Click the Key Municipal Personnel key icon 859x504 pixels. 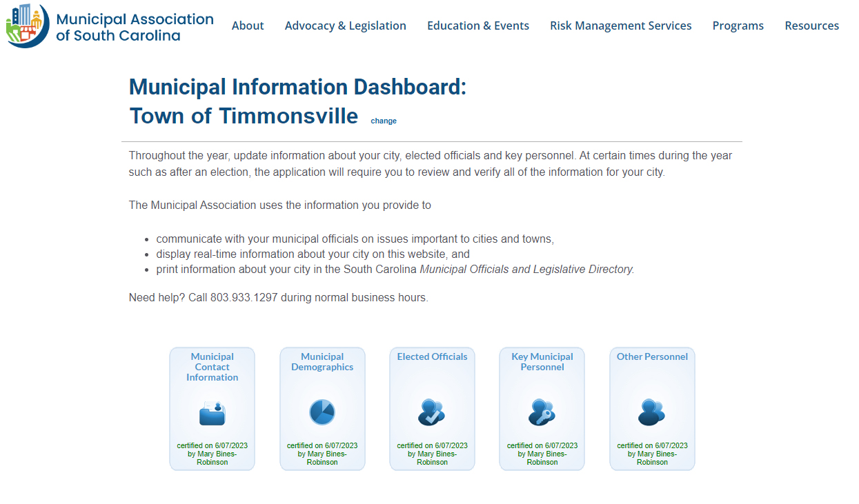[542, 412]
